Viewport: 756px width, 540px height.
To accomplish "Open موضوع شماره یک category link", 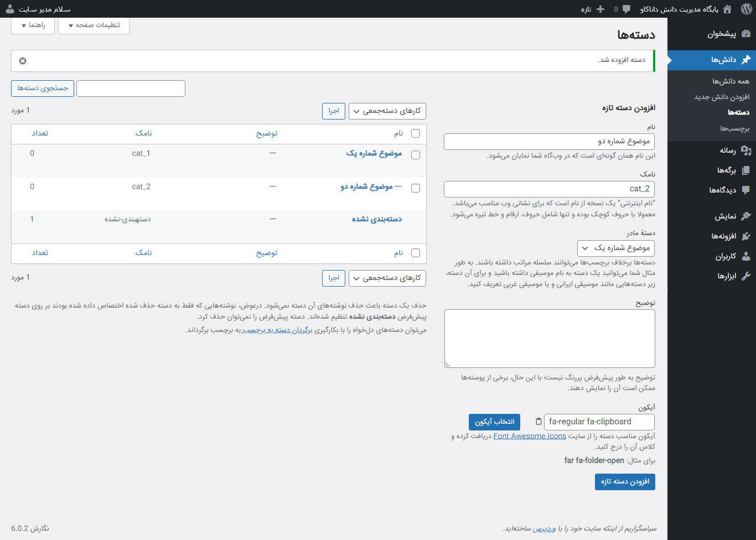I will (x=374, y=153).
